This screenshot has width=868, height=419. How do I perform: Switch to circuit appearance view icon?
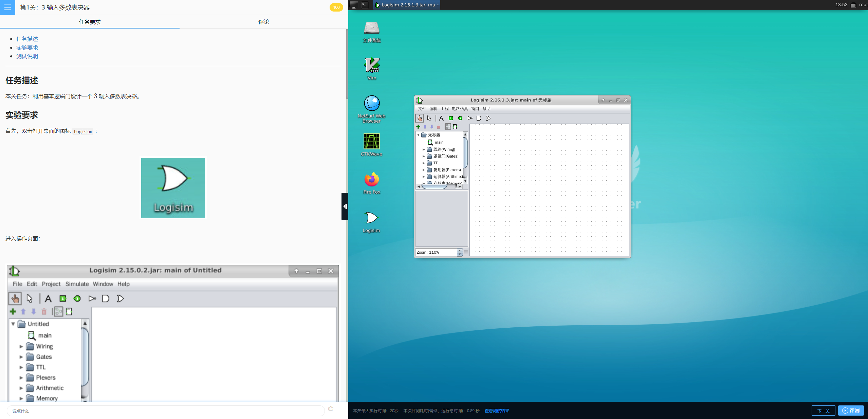tap(455, 127)
